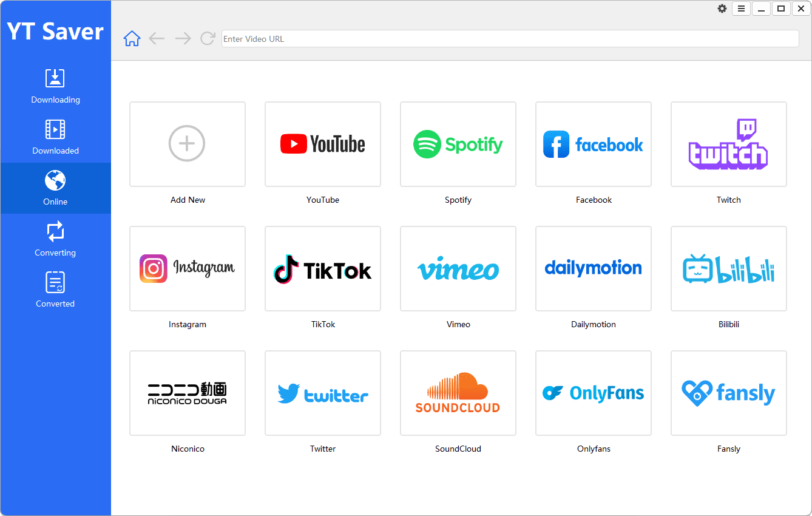Image resolution: width=812 pixels, height=516 pixels.
Task: Close the YT Saver window
Action: (801, 8)
